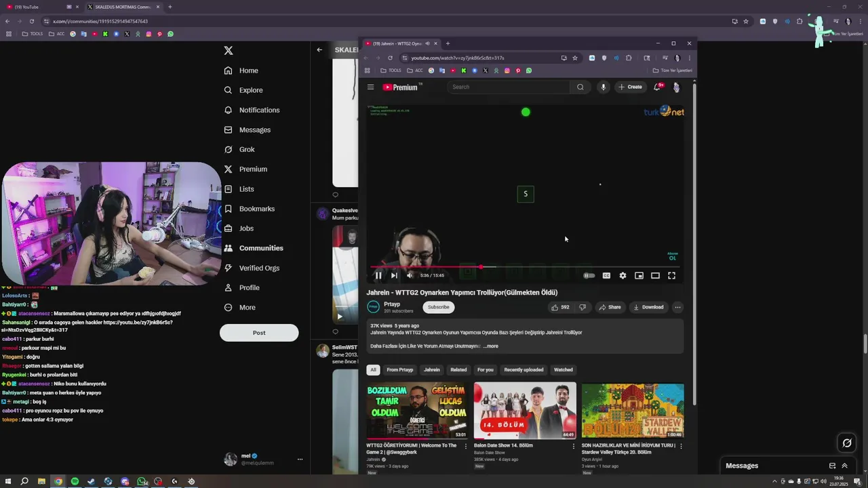Subscribe to the Prtayp channel
The image size is (868, 488).
click(438, 307)
